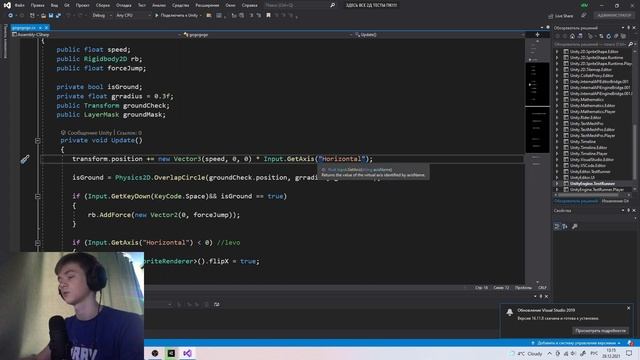640x360 pixels.
Task: Open the Отладка menu
Action: pos(123,5)
